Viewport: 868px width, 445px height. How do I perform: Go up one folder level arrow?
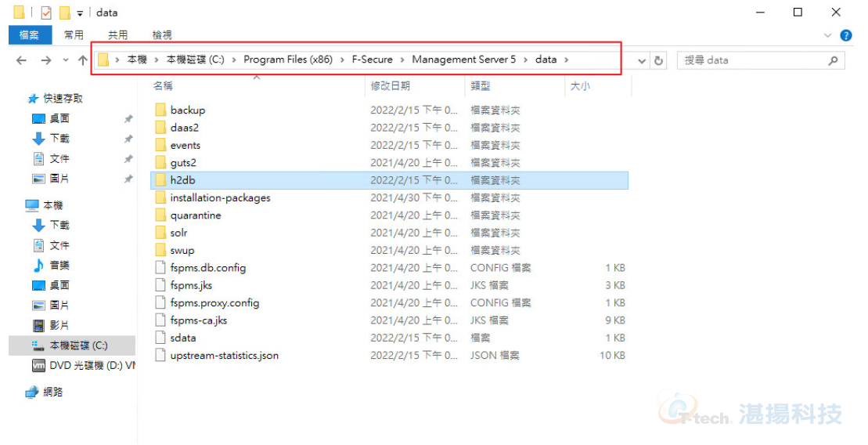coord(82,60)
